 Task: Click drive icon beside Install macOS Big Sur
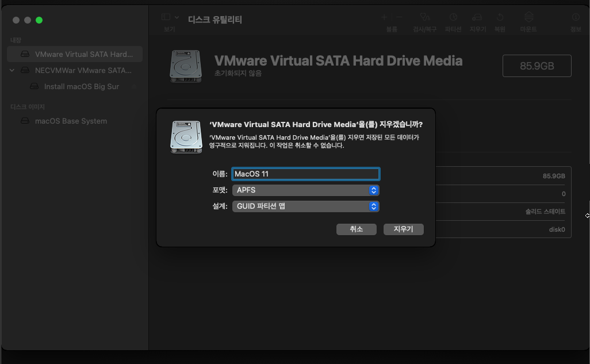(x=35, y=86)
